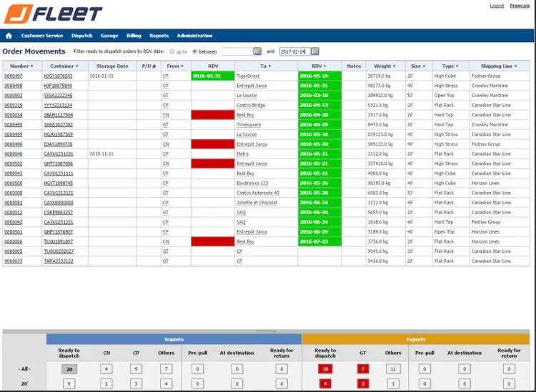Image resolution: width=536 pixels, height=392 pixels.
Task: Open the start date calendar picker icon
Action: tap(257, 51)
